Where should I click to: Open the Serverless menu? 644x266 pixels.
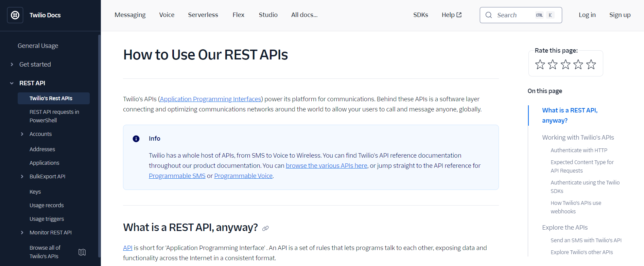point(203,15)
